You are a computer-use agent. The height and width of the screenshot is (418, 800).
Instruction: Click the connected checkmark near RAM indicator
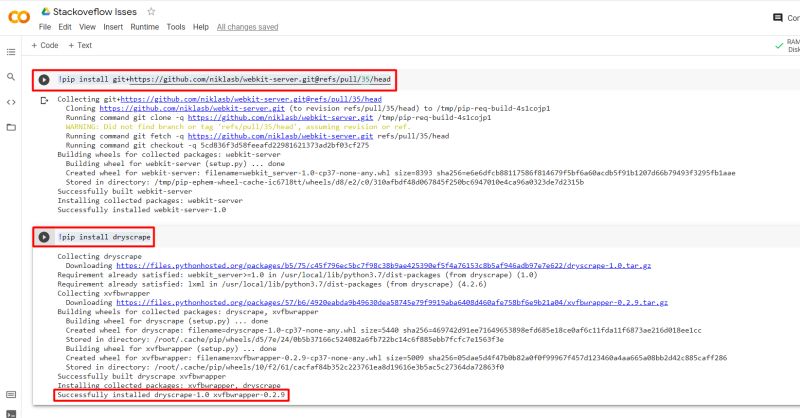click(x=779, y=46)
